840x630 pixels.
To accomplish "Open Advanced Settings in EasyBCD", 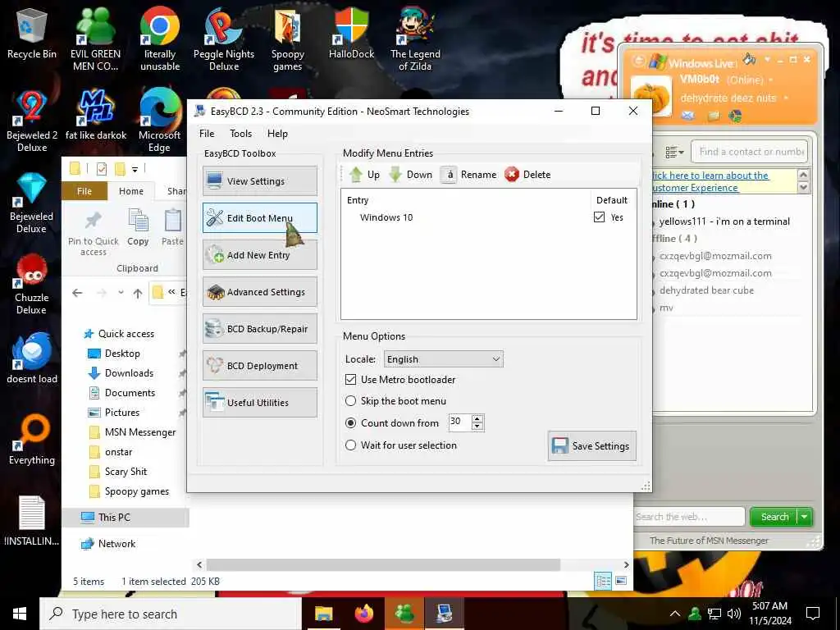I will pyautogui.click(x=260, y=292).
